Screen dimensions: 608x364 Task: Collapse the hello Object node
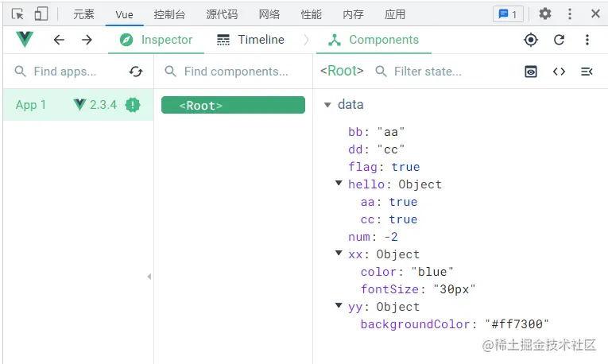[339, 184]
